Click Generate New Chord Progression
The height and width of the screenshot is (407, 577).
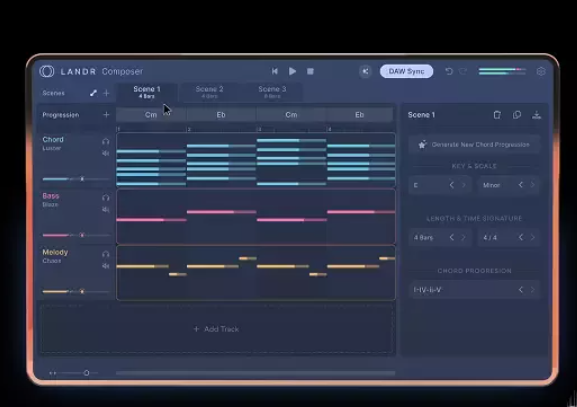474,145
